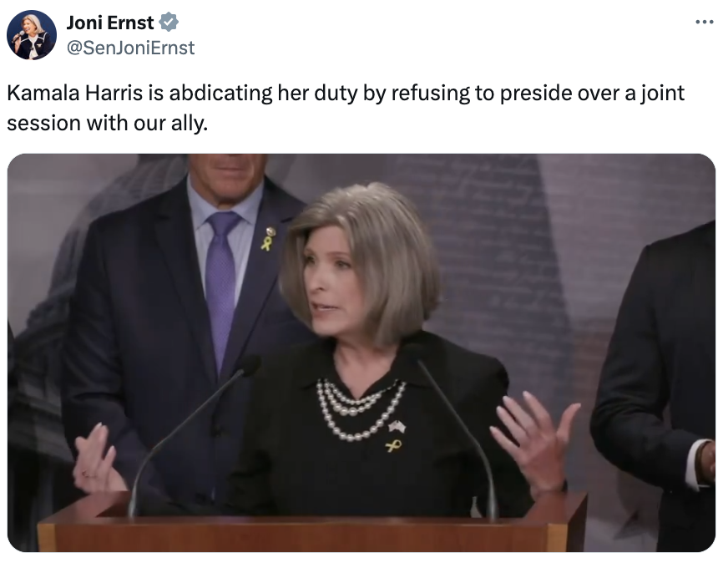Click the words Kamala Harris in tweet
The width and height of the screenshot is (728, 563).
tap(75, 93)
